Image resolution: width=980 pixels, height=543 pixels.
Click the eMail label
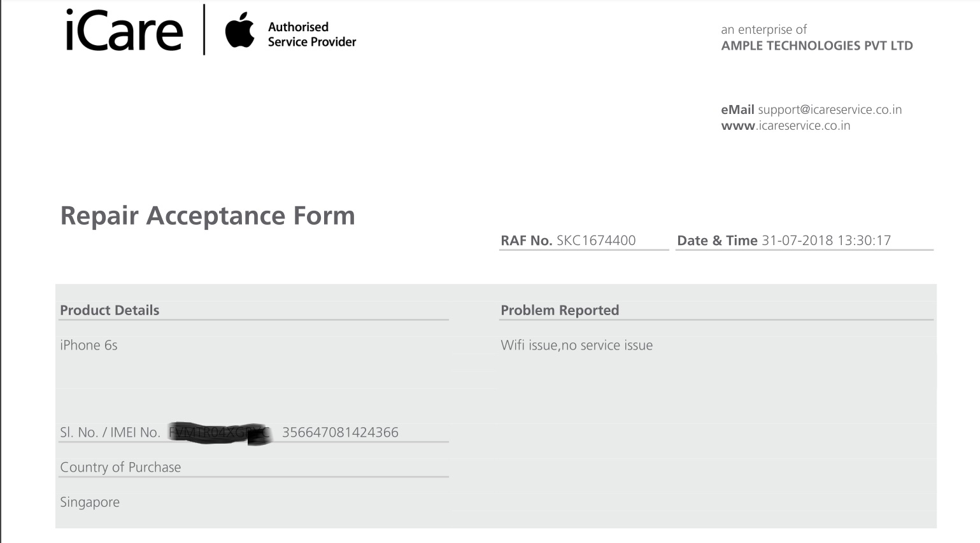click(x=737, y=109)
